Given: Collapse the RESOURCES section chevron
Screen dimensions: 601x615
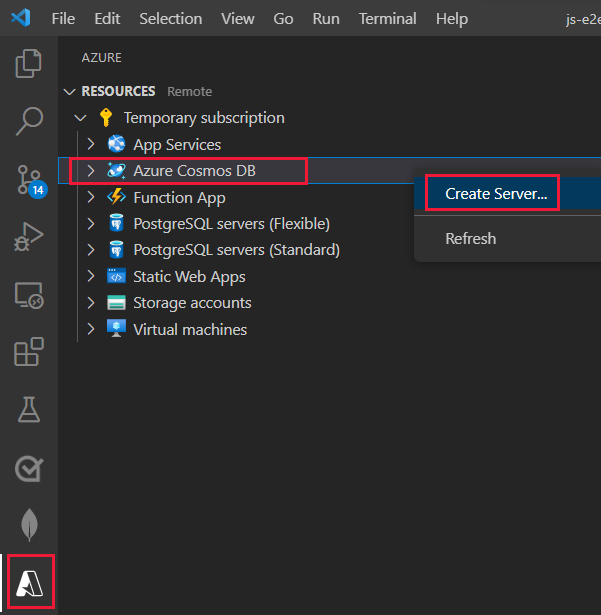Looking at the screenshot, I should (x=69, y=92).
